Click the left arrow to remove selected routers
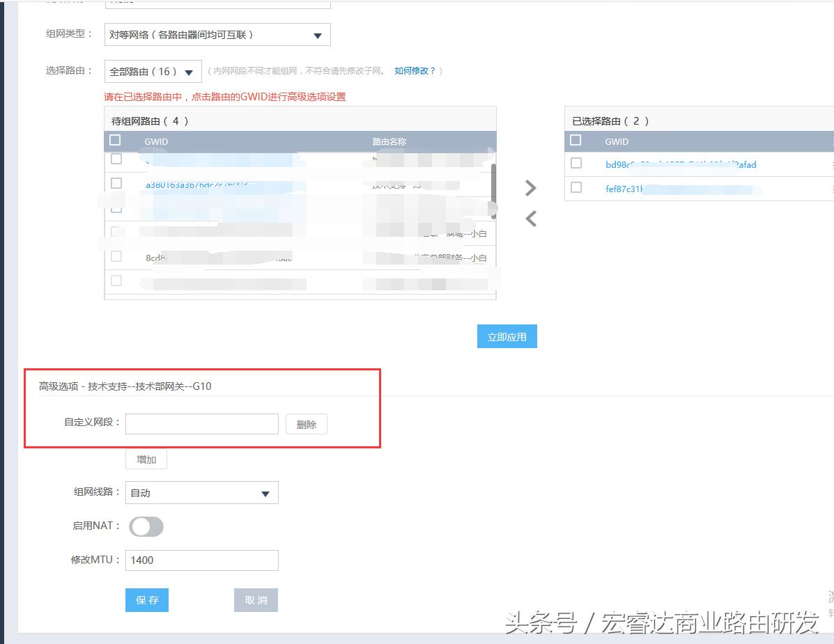 (x=531, y=219)
